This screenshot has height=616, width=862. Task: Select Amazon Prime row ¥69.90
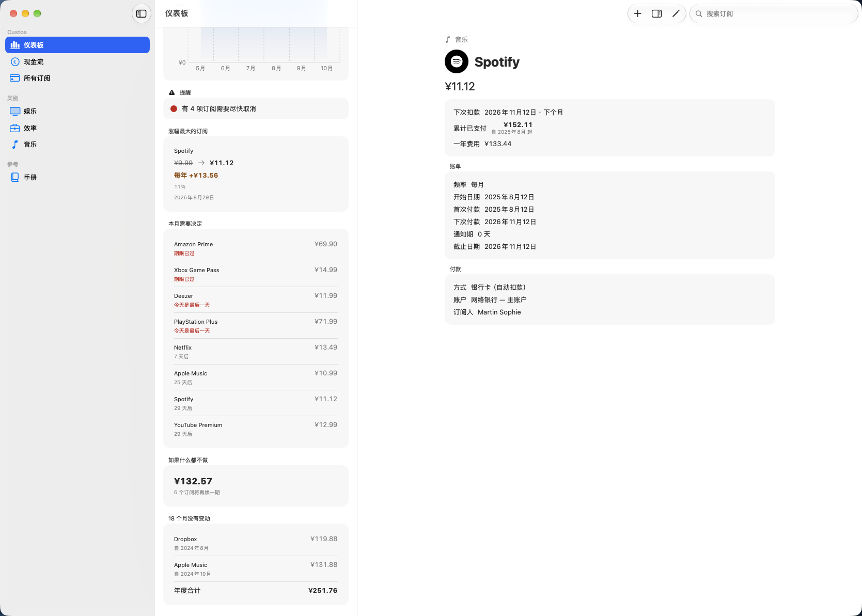pos(256,248)
